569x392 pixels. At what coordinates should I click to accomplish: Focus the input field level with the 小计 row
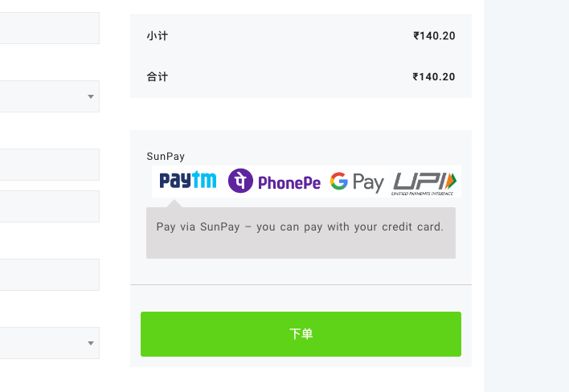pos(50,28)
